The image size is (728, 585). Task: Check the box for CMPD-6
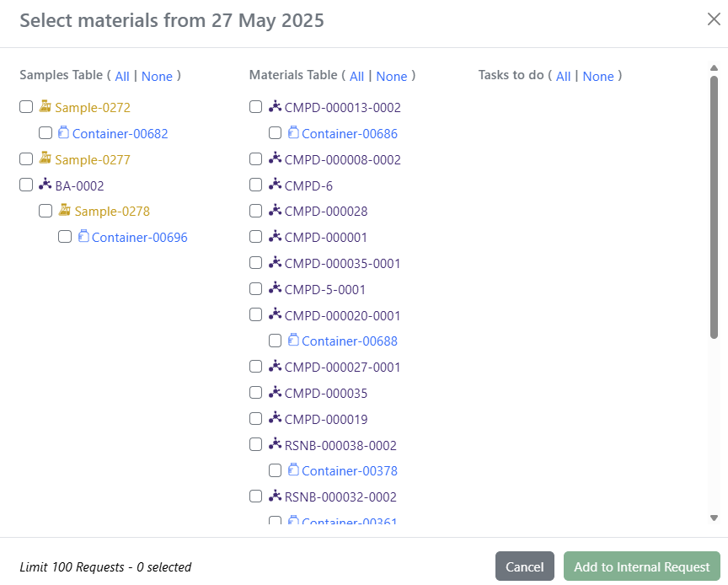pyautogui.click(x=256, y=185)
